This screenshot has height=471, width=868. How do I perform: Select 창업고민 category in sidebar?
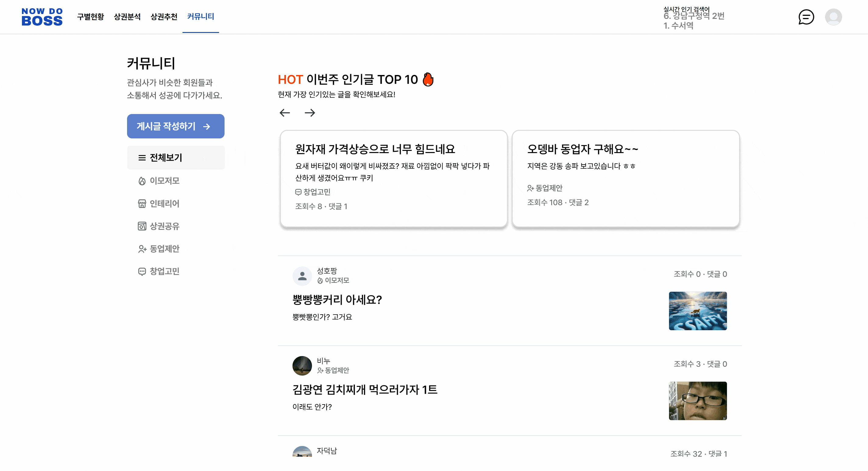(x=164, y=271)
